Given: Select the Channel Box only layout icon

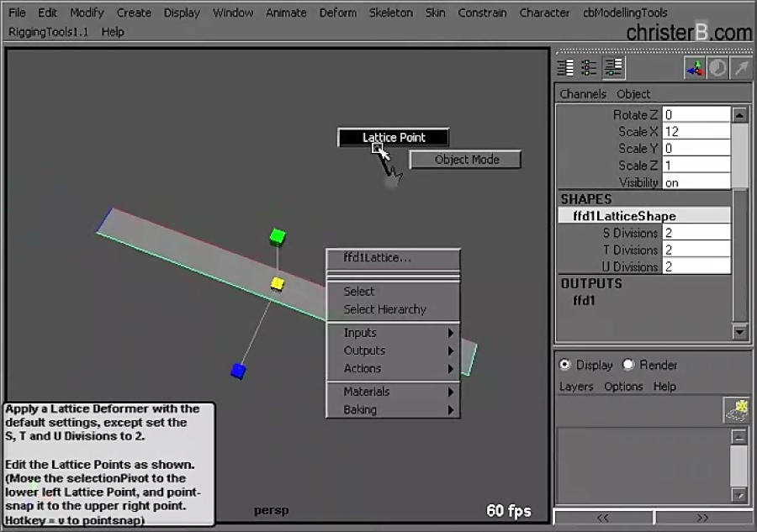Looking at the screenshot, I should [x=564, y=66].
